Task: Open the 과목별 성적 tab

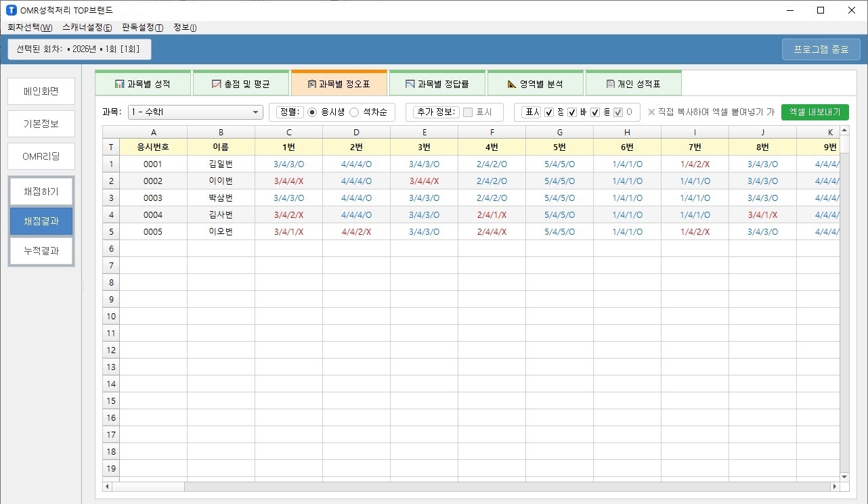Action: (143, 84)
